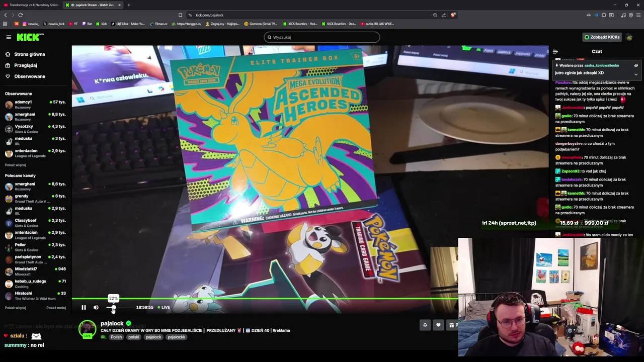The height and width of the screenshot is (362, 644).
Task: Open Vysotzky channel in Obserwowane list
Action: point(35,129)
